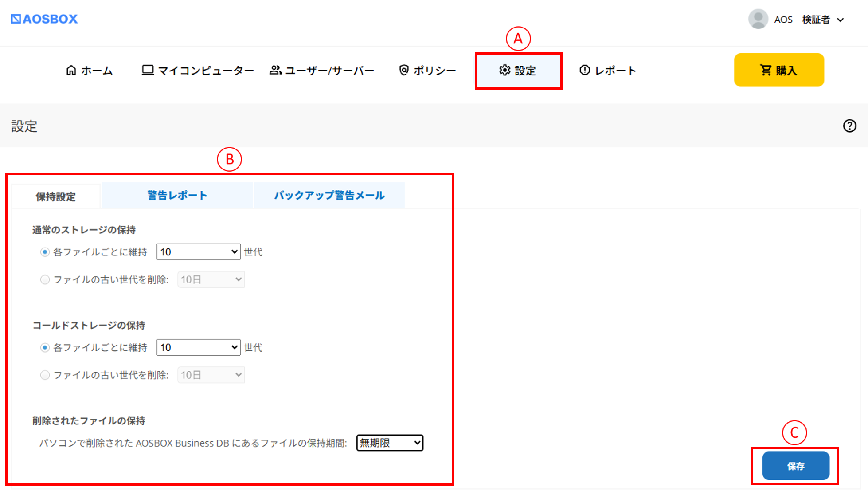The height and width of the screenshot is (499, 868).
Task: Go to ホーム tab
Action: pyautogui.click(x=90, y=71)
